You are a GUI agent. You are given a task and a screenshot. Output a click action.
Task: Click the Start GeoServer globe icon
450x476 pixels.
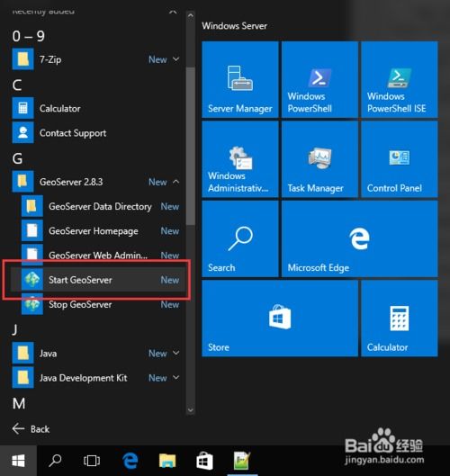(x=32, y=280)
